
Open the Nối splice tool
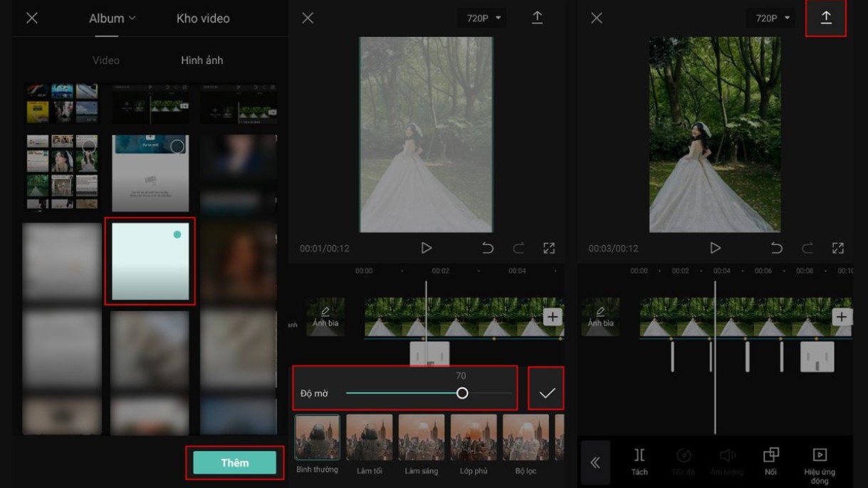pyautogui.click(x=770, y=460)
